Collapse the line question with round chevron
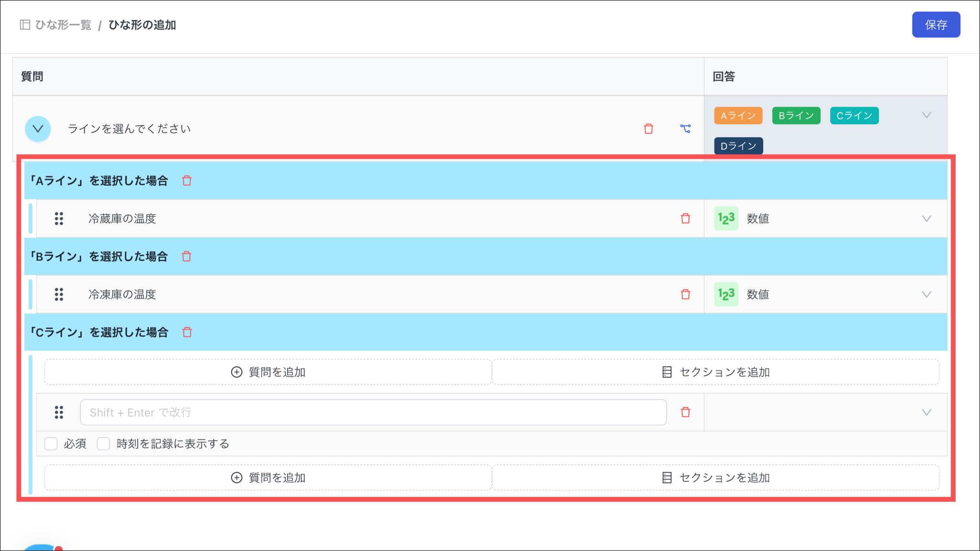Image resolution: width=980 pixels, height=551 pixels. (38, 129)
